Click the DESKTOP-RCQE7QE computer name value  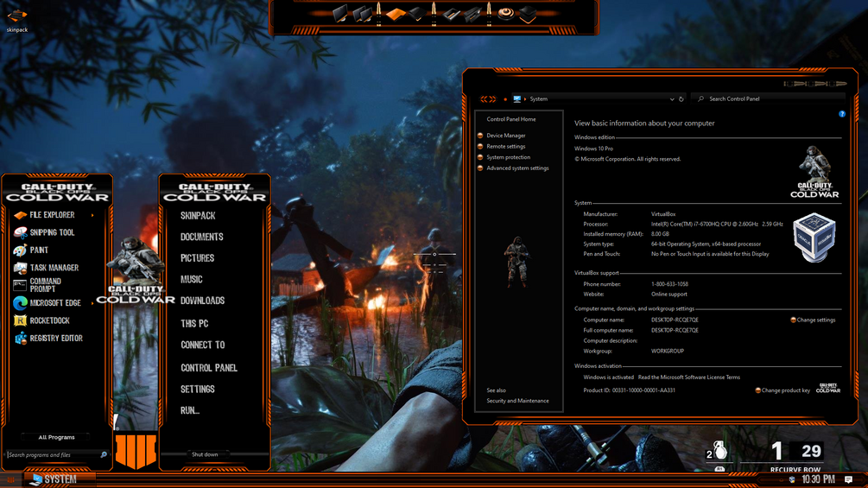coord(675,320)
